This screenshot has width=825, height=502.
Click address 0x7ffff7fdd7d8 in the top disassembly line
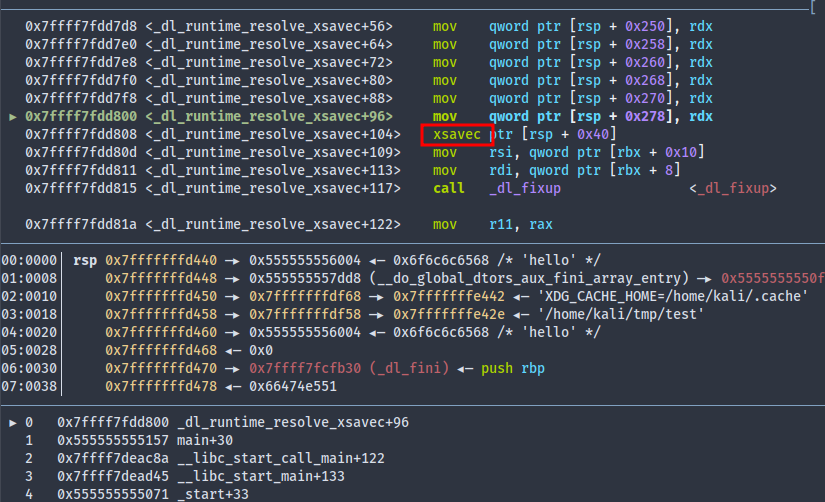[x=81, y=26]
